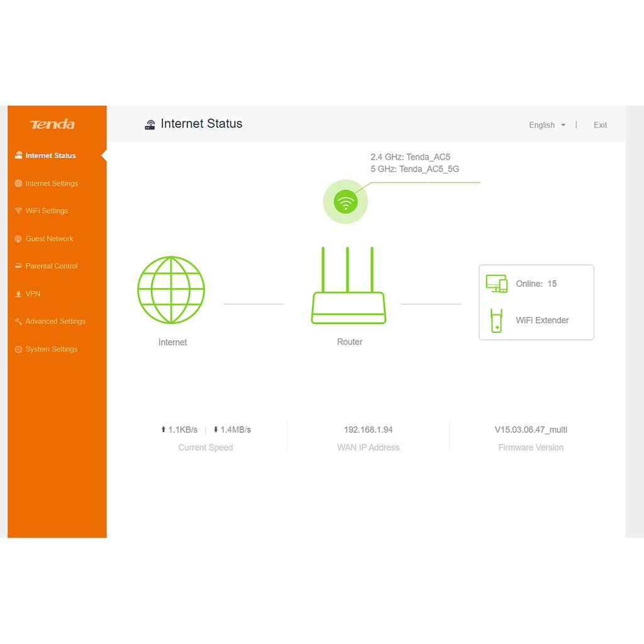Click the Internet Status sidebar icon
This screenshot has width=644, height=644.
18,155
